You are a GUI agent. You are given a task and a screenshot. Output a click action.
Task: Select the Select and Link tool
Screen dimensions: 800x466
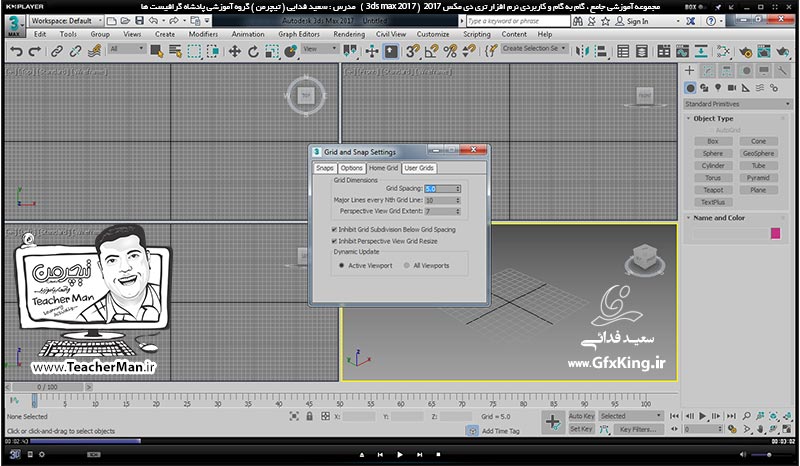(57, 51)
